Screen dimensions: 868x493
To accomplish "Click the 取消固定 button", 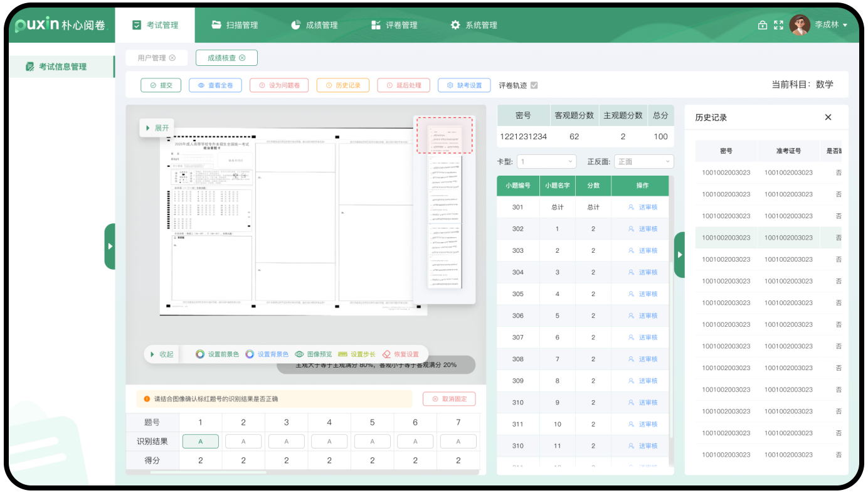I will 449,399.
